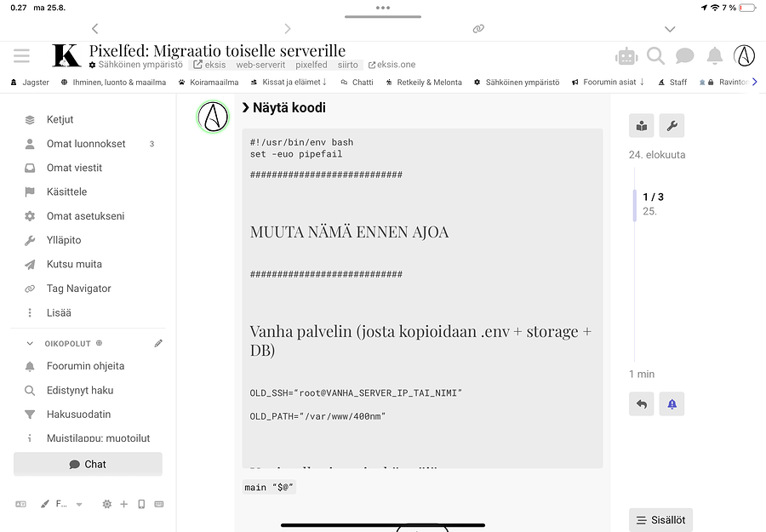Open the chat bubble in header

(x=685, y=56)
